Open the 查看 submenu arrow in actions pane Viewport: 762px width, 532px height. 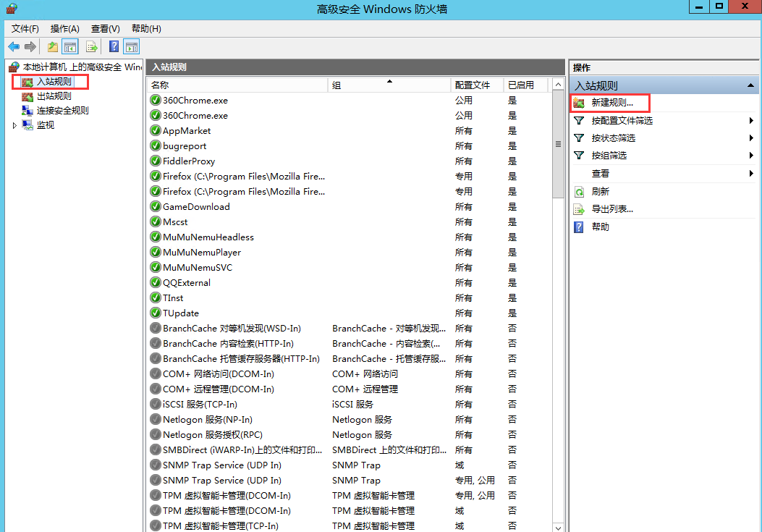tap(751, 174)
